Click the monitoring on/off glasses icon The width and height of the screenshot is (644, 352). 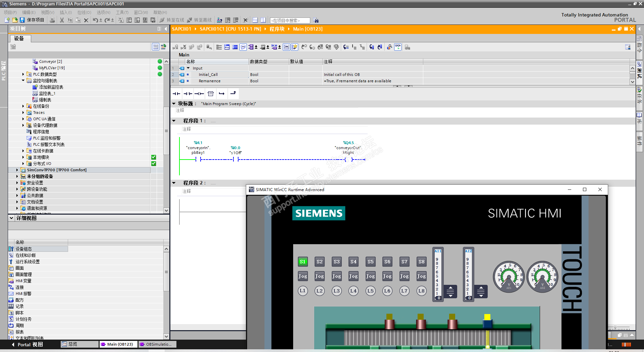coord(397,47)
